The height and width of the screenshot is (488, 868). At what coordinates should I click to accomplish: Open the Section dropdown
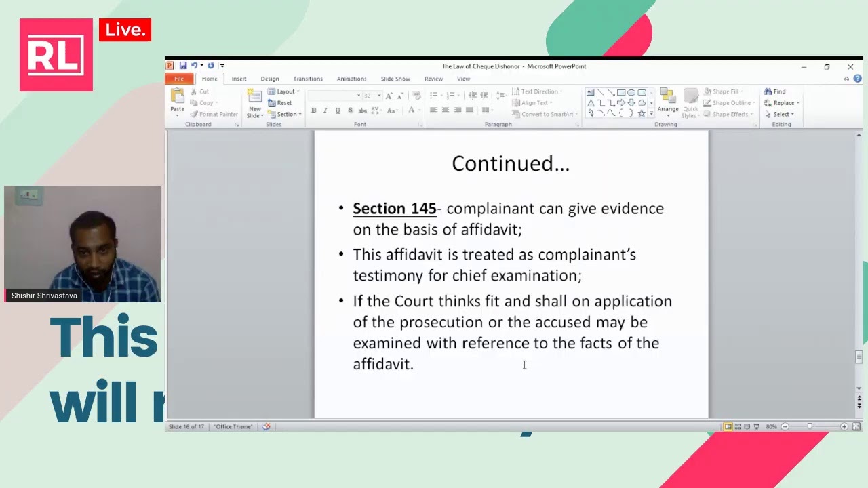click(x=284, y=114)
